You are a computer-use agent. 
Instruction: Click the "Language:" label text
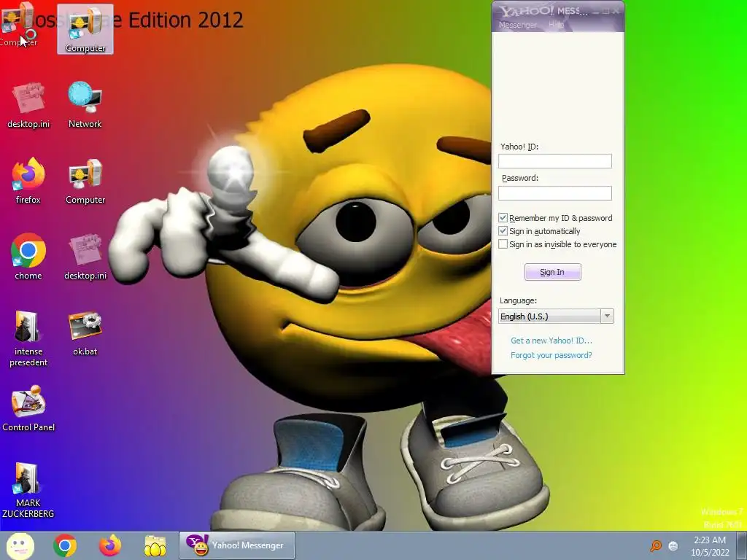click(518, 300)
